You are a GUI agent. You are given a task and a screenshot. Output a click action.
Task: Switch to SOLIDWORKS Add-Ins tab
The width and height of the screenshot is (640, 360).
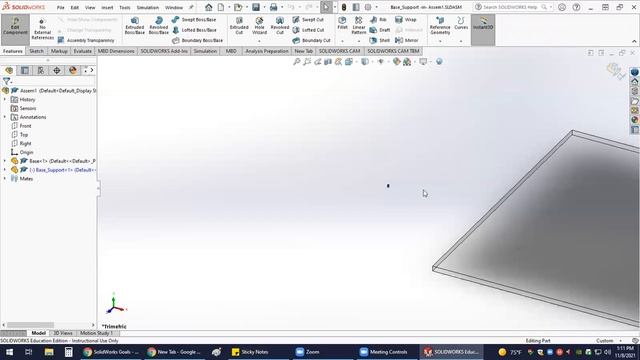164,51
